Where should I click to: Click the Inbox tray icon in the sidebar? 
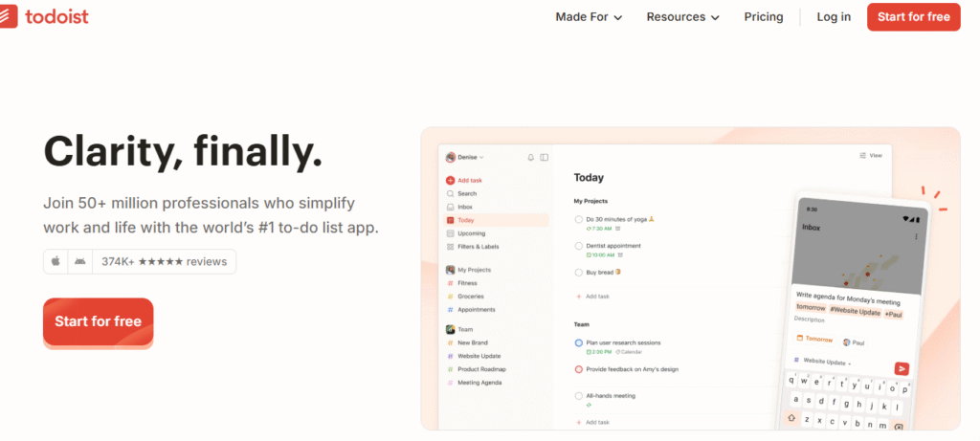(x=450, y=207)
